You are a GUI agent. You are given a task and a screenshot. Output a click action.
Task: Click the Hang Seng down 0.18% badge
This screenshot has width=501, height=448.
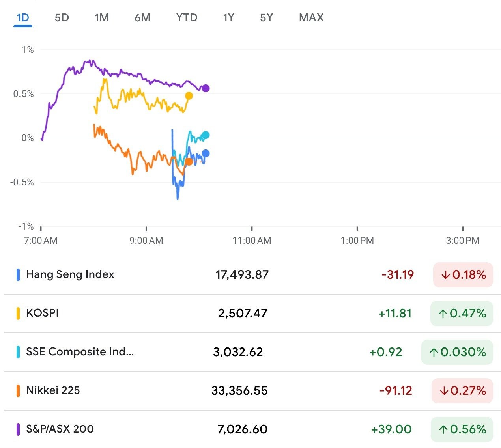463,274
